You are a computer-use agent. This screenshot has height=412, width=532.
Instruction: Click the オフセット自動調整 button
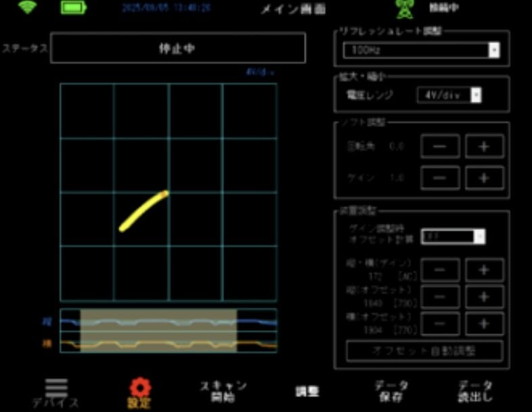pos(424,351)
